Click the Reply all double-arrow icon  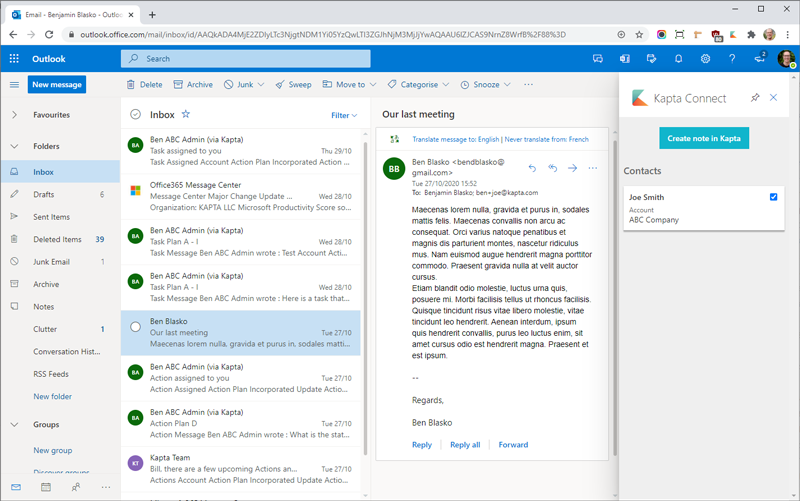tap(553, 168)
